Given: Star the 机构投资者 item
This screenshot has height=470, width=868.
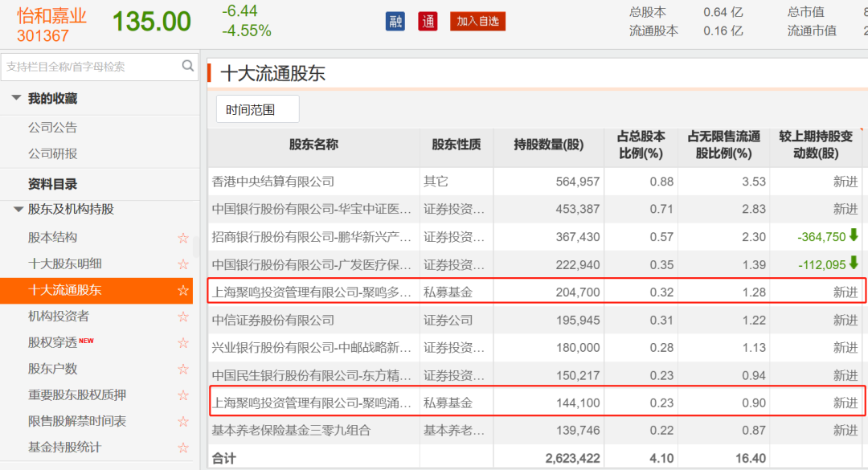Looking at the screenshot, I should point(183,317).
